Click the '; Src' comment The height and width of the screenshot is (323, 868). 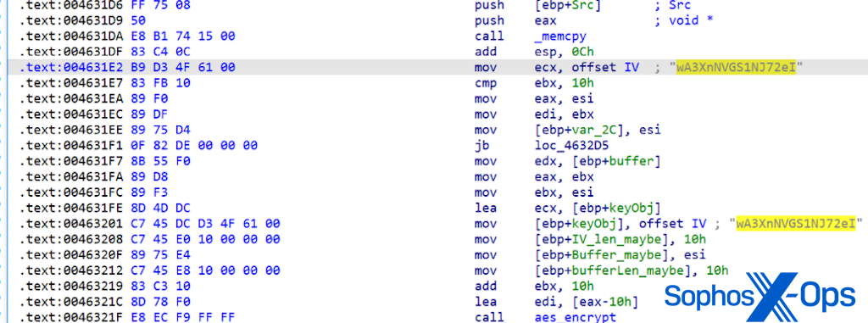pyautogui.click(x=671, y=5)
